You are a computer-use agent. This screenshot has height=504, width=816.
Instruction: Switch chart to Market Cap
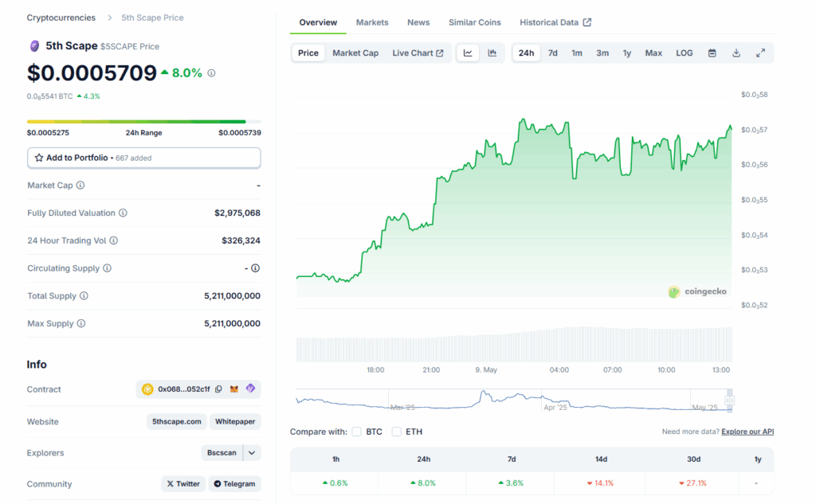[355, 53]
